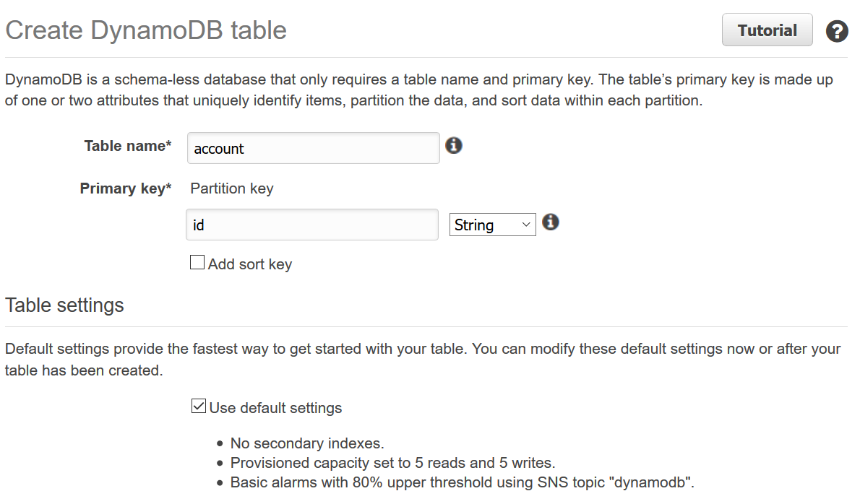The width and height of the screenshot is (860, 504).
Task: Tick the Add sort key checkbox
Action: tap(197, 263)
